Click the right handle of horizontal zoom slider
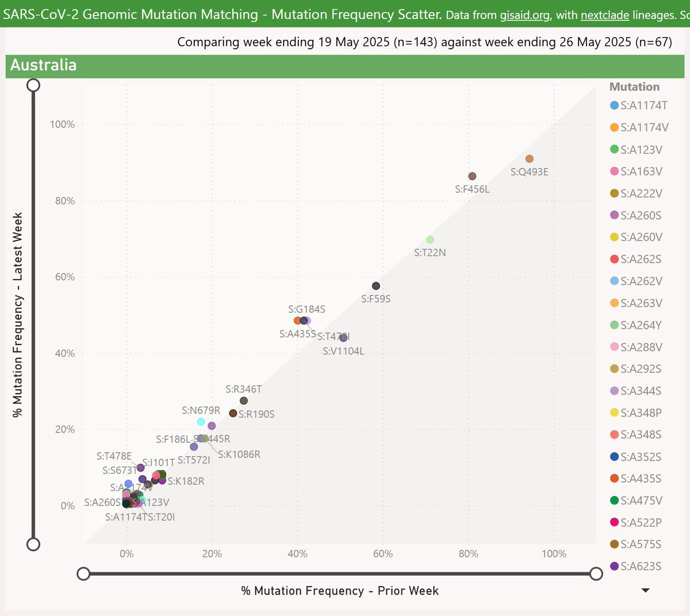The image size is (690, 616). (x=596, y=573)
